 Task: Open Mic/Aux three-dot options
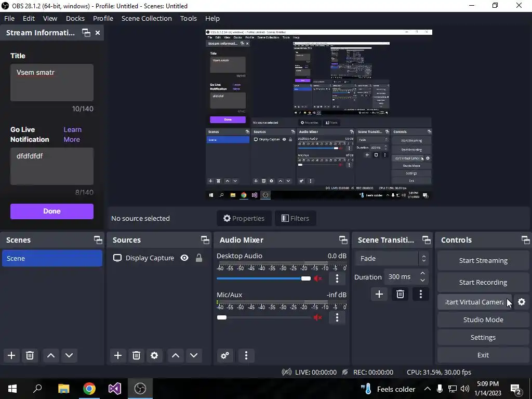click(337, 317)
